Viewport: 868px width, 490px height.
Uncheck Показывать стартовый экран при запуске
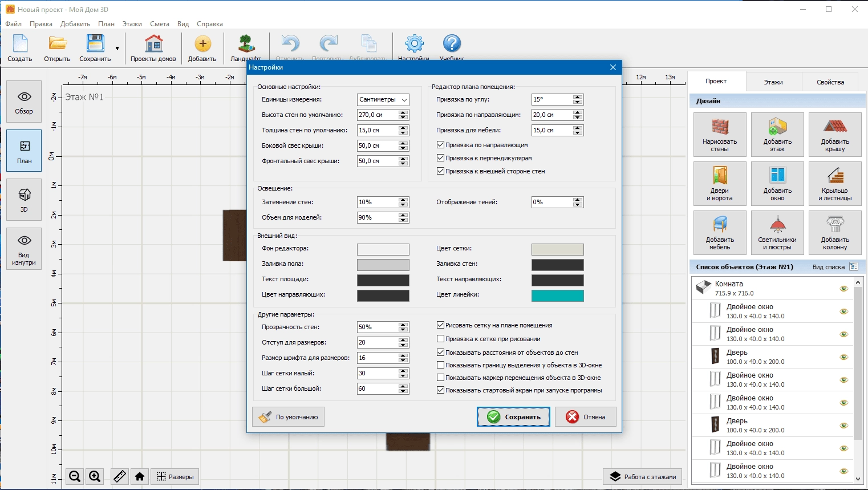click(x=440, y=390)
